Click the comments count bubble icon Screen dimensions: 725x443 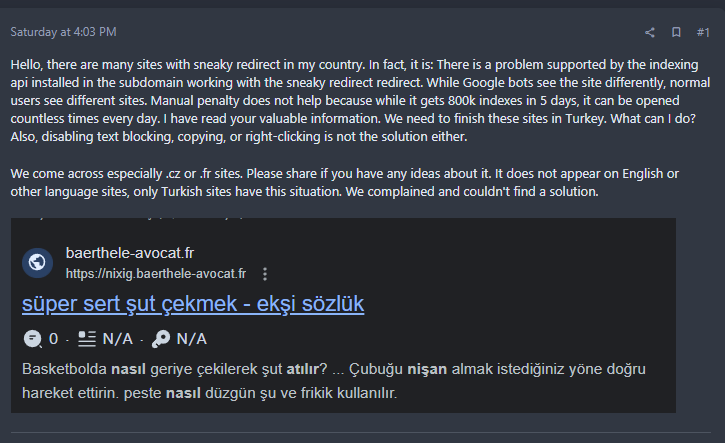point(32,339)
